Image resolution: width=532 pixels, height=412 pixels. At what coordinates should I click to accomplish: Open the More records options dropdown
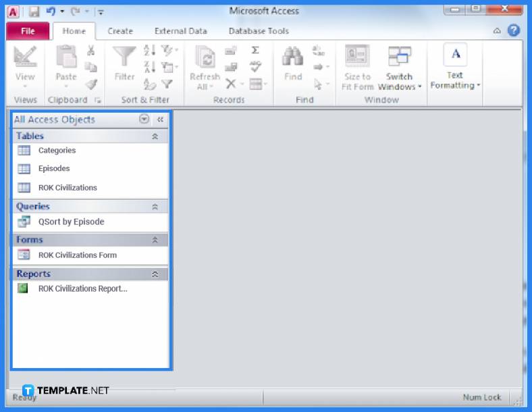[x=258, y=84]
